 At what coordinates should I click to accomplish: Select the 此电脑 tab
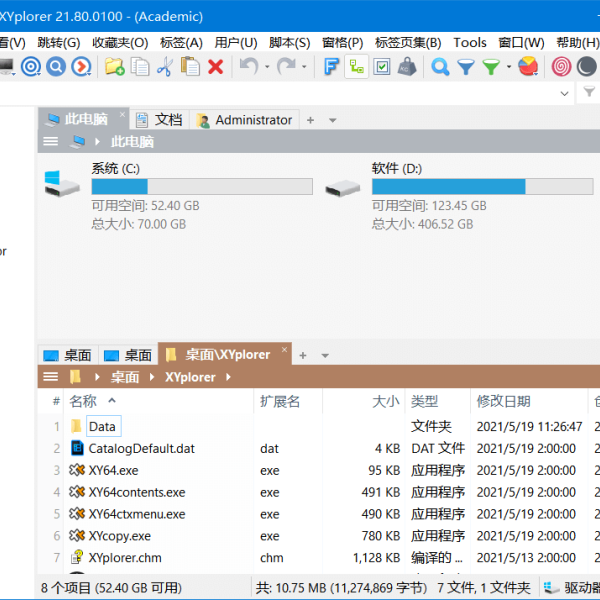pyautogui.click(x=81, y=119)
